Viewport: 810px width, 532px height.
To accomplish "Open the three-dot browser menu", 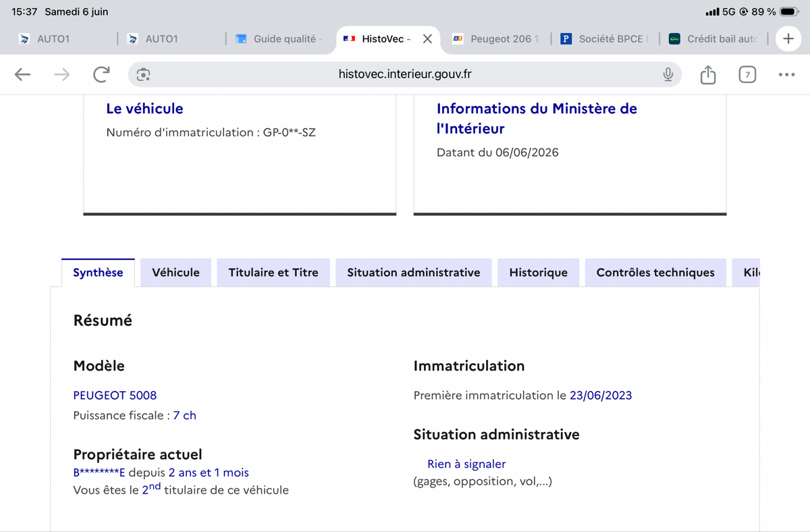I will [786, 74].
